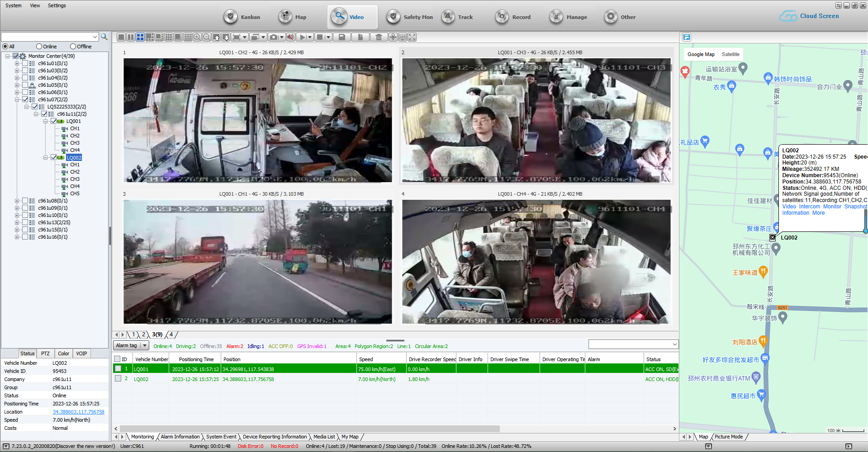
Task: Switch to Picture Mode tab
Action: [729, 437]
